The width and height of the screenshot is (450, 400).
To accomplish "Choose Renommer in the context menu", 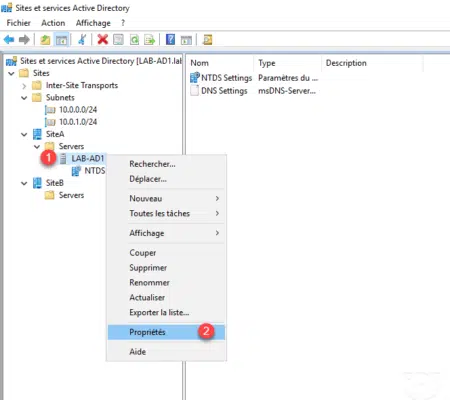I will 166,283.
